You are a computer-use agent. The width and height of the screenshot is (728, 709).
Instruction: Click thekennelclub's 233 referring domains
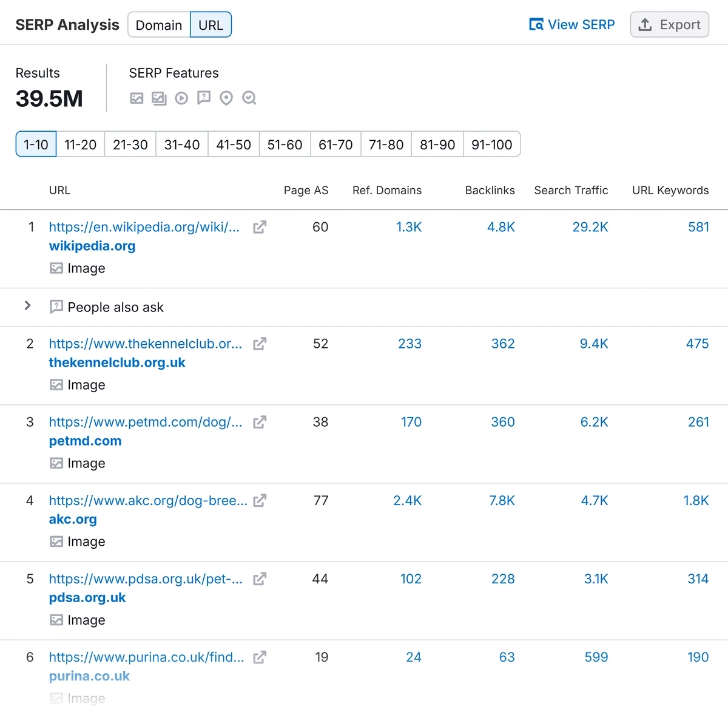click(409, 344)
